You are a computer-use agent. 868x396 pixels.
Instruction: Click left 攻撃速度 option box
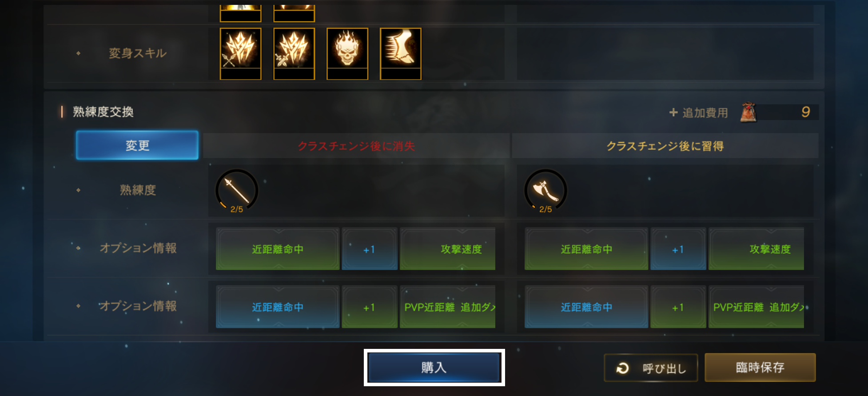click(448, 249)
